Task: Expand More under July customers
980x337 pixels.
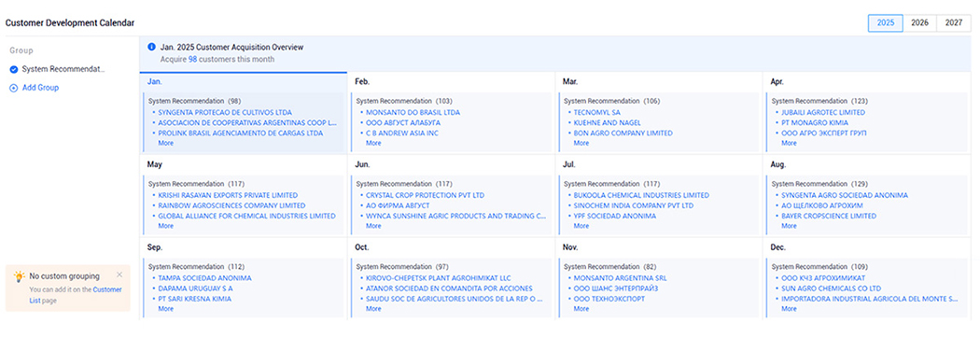Action: [x=581, y=226]
